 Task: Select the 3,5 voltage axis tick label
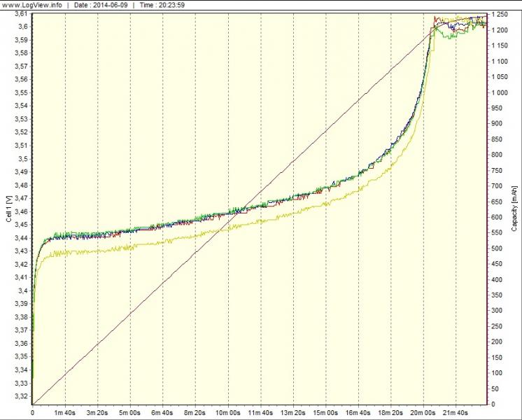tap(23, 159)
